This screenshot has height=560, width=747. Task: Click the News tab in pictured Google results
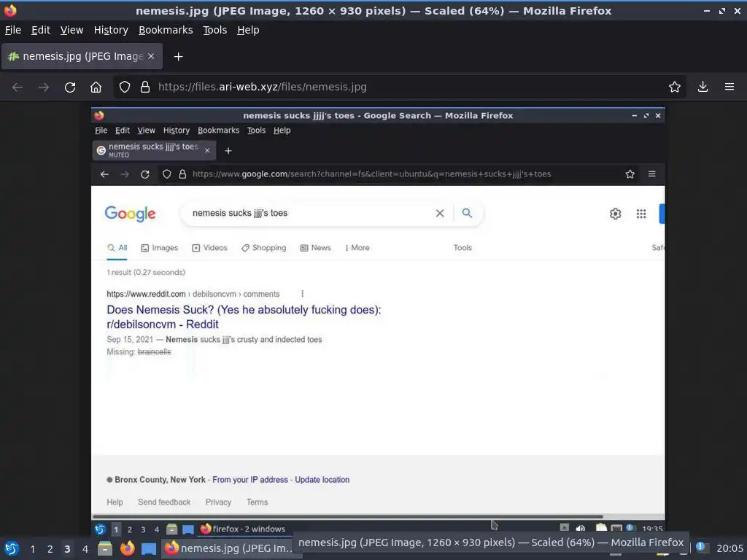[x=315, y=248]
